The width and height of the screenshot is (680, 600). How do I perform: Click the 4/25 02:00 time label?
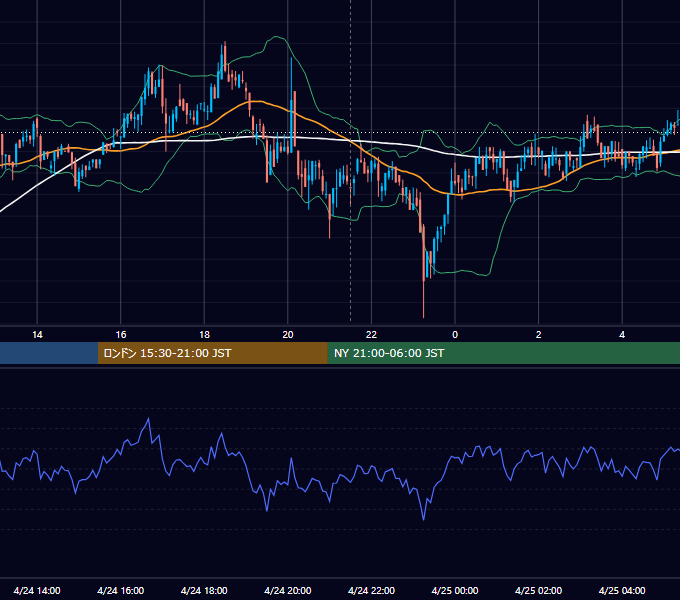(x=538, y=590)
